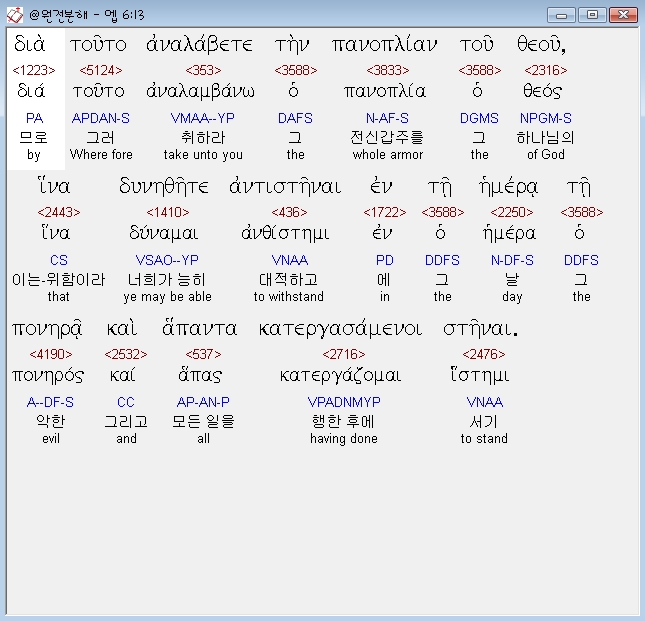This screenshot has height=621, width=645.
Task: Click the lemma πανοπλία
Action: click(385, 91)
